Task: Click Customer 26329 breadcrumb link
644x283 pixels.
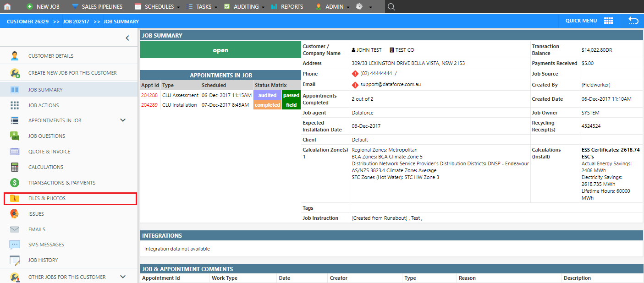Action: pos(26,22)
